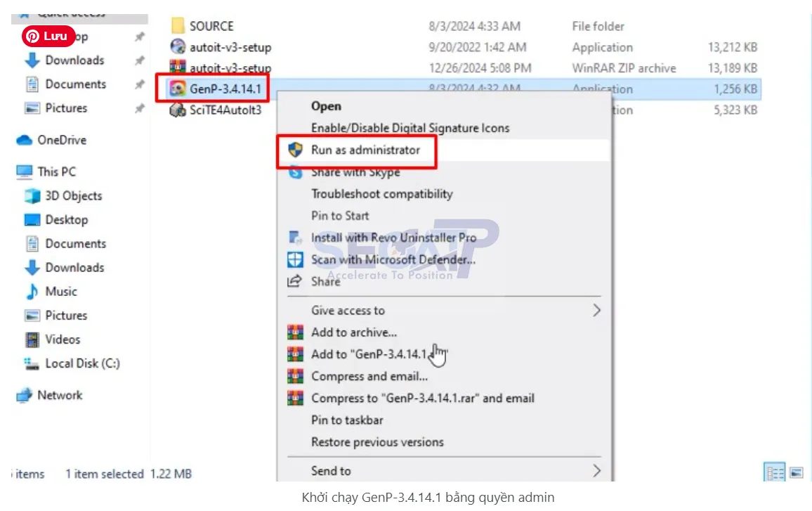Click the SciTE4AutoIt3 file icon
Viewport: 812px width, 511px height.
point(178,110)
